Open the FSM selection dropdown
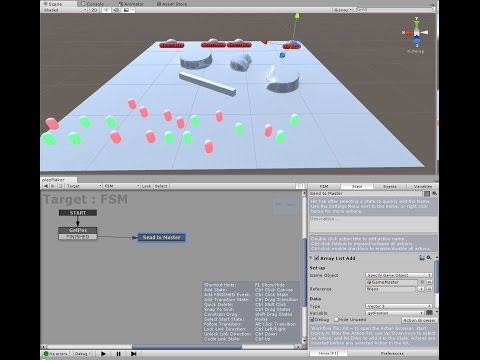Screen dimensions: 480x360 pos(121,186)
